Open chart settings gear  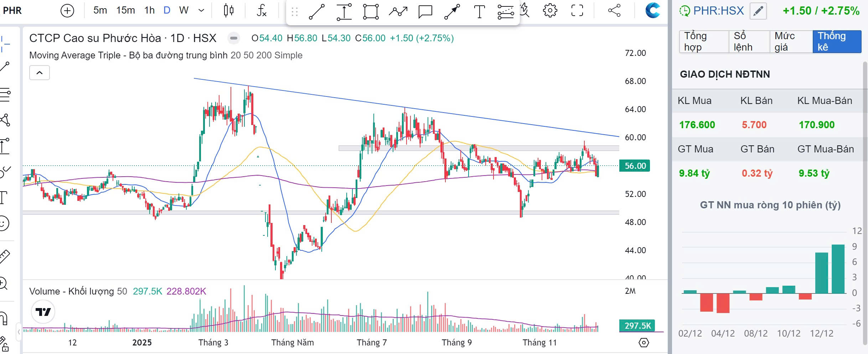coord(550,11)
